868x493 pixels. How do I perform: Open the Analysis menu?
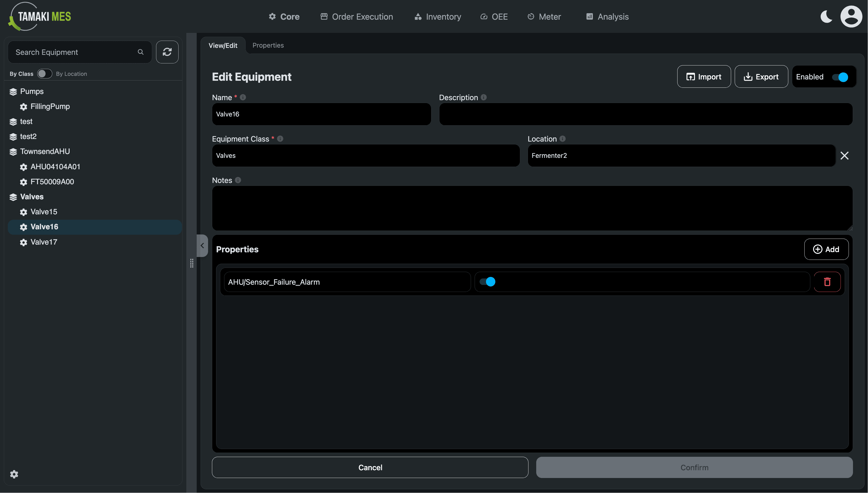607,17
